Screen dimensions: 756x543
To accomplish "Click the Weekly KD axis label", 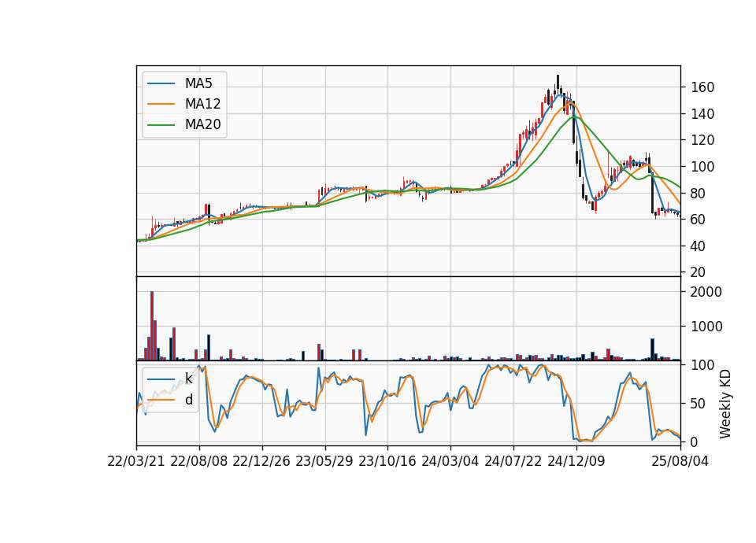I will (x=724, y=404).
